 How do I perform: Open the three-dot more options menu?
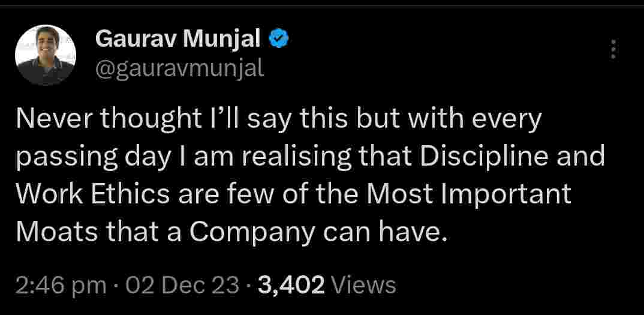click(x=612, y=49)
